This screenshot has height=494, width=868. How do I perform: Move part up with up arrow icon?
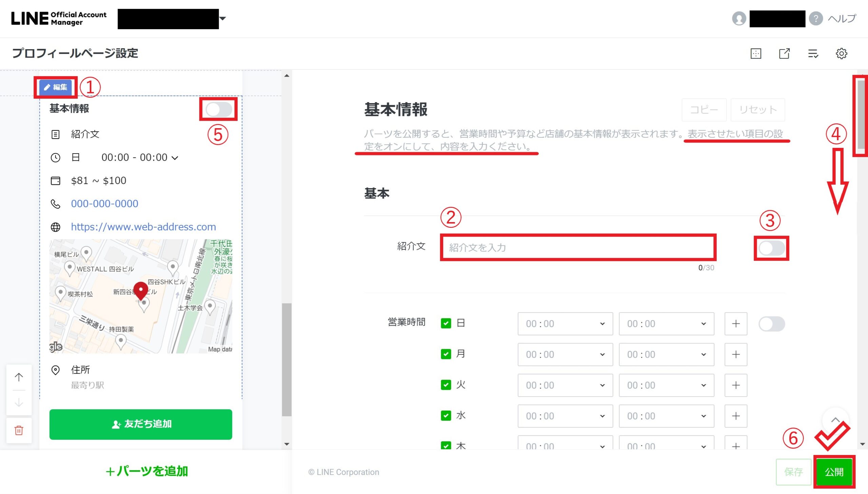[19, 377]
